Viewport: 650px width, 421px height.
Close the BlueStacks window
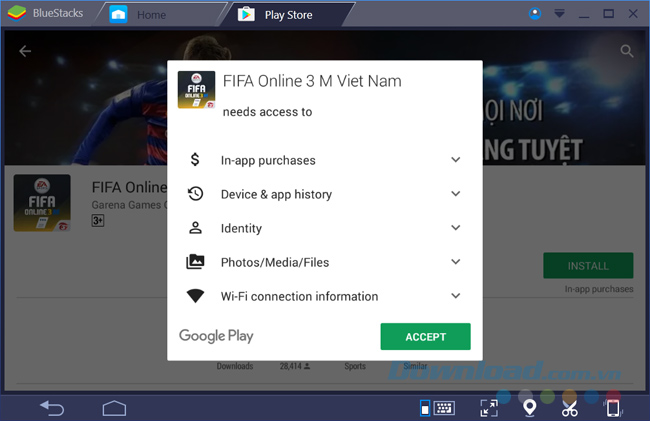point(633,14)
